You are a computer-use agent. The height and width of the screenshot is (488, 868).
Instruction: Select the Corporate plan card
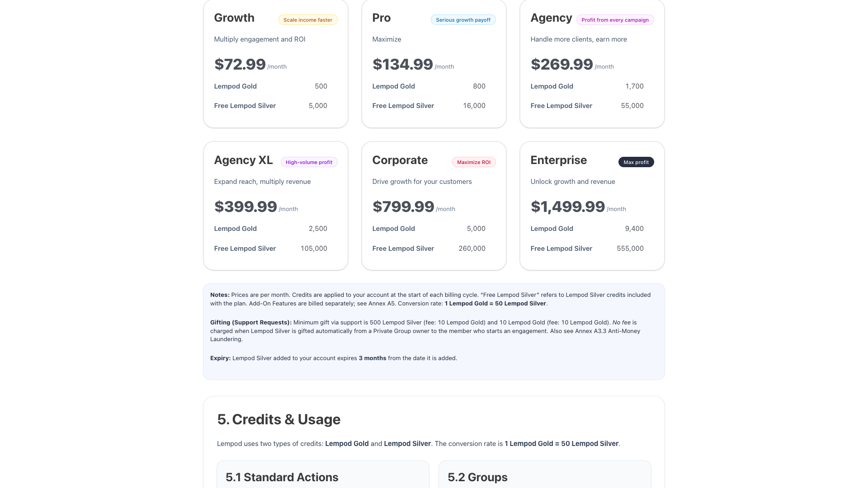[434, 206]
